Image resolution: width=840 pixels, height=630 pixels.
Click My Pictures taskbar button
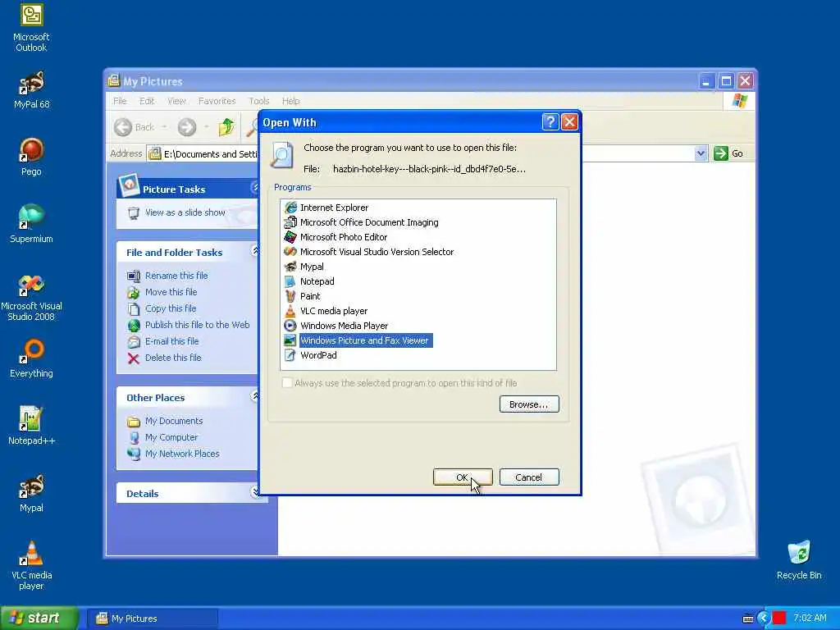click(153, 619)
